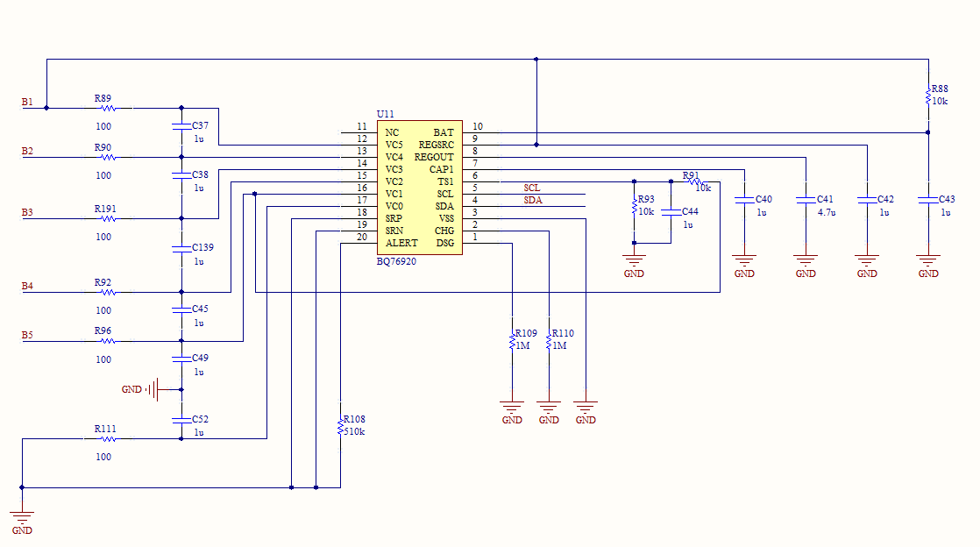
Task: Click pin number 20 of U11
Action: tap(362, 237)
